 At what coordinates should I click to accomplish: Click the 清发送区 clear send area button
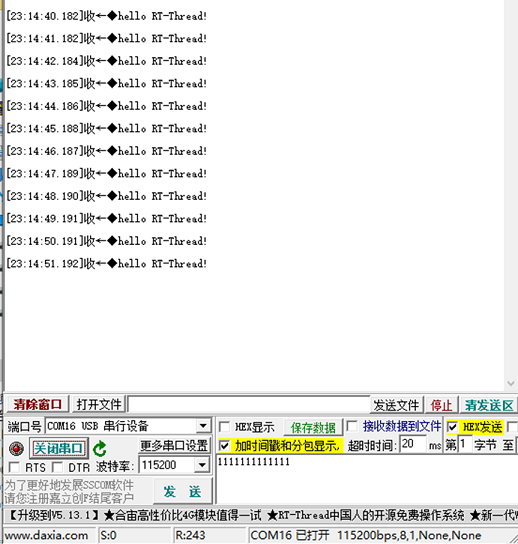489,405
